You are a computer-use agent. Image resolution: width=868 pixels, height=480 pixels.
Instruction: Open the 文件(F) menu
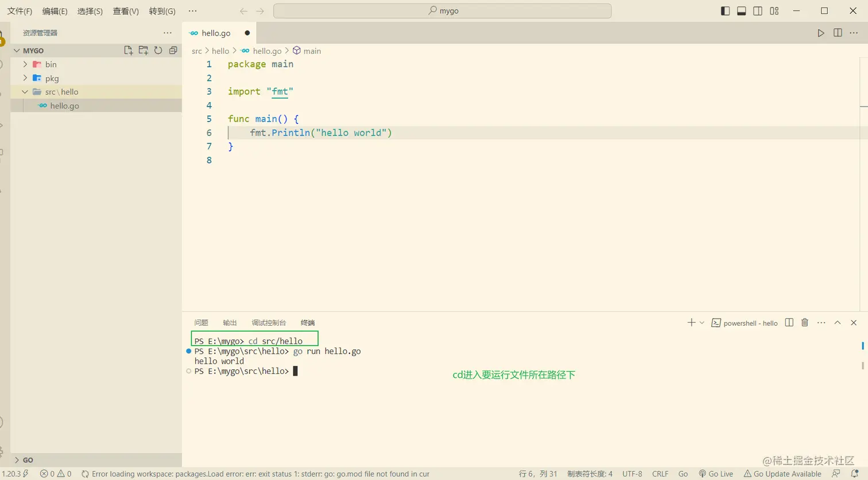click(x=20, y=11)
